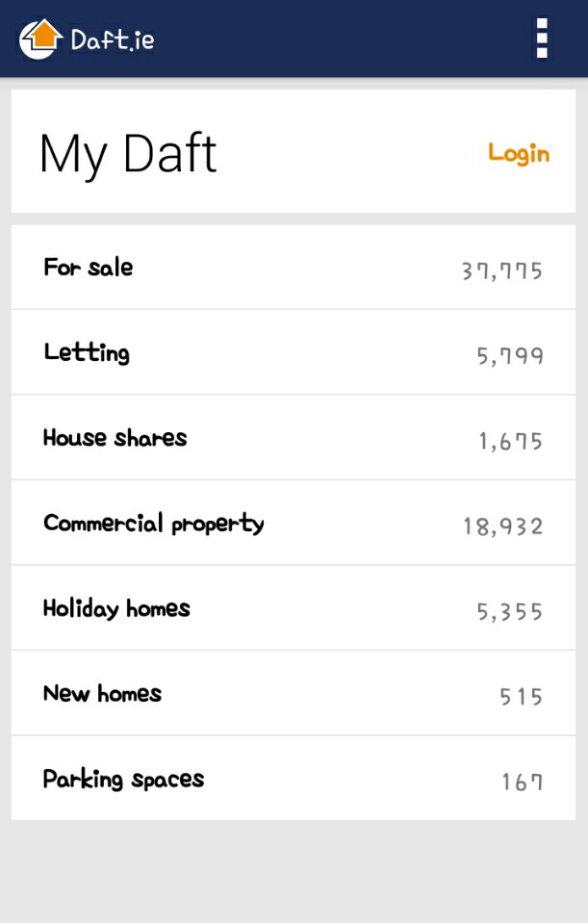Tap the Daft.ie house logo icon

[x=40, y=38]
